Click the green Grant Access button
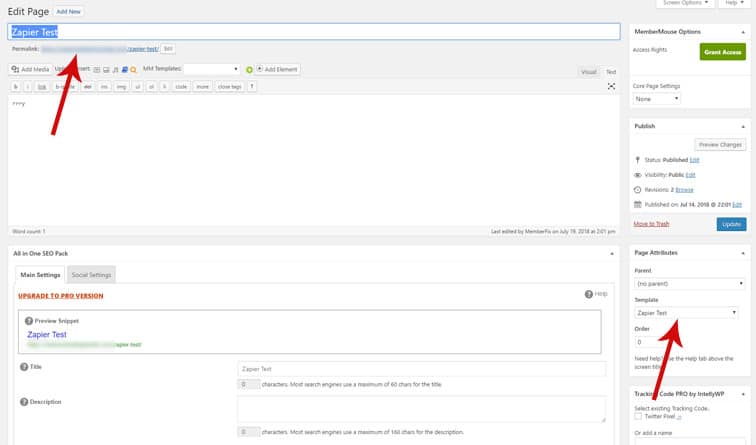756x445 pixels. coord(722,51)
